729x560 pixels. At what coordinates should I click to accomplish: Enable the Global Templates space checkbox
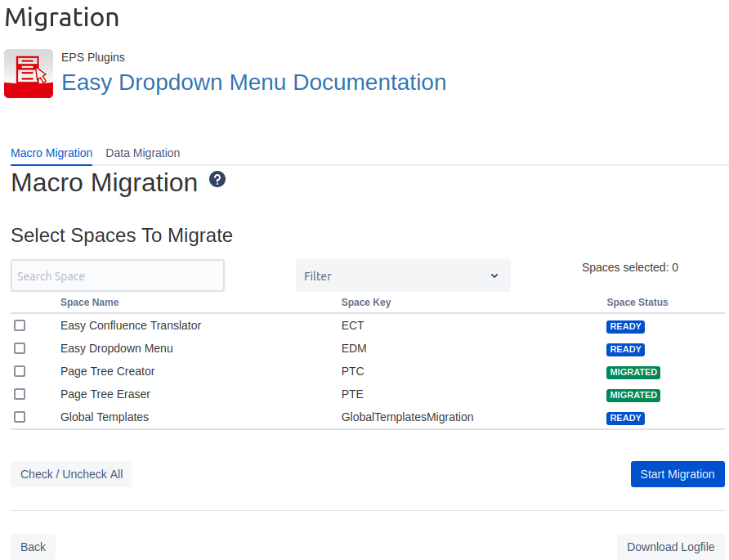tap(20, 417)
